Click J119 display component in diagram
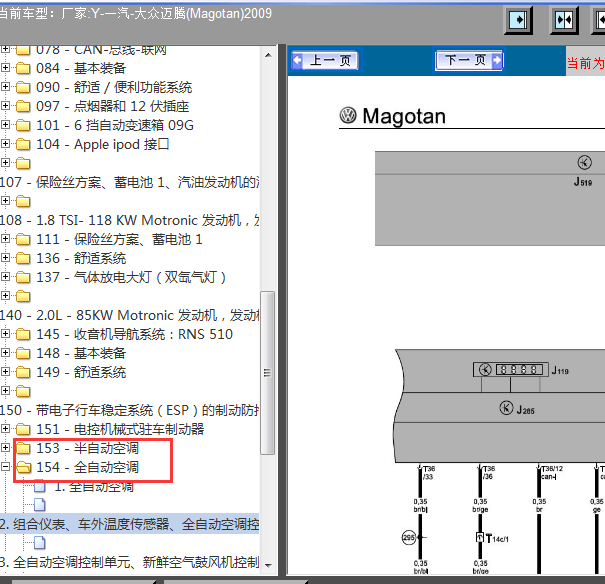The width and height of the screenshot is (605, 584). tap(510, 370)
